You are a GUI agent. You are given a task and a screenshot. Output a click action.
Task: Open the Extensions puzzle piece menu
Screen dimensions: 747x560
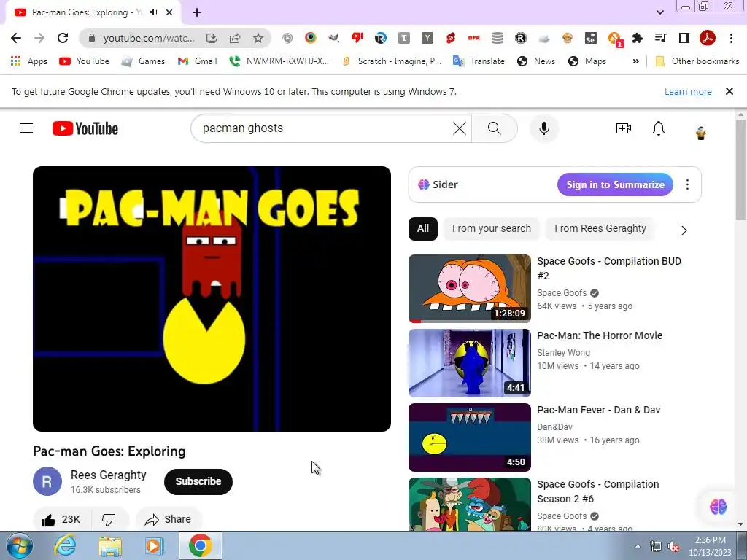(x=637, y=38)
